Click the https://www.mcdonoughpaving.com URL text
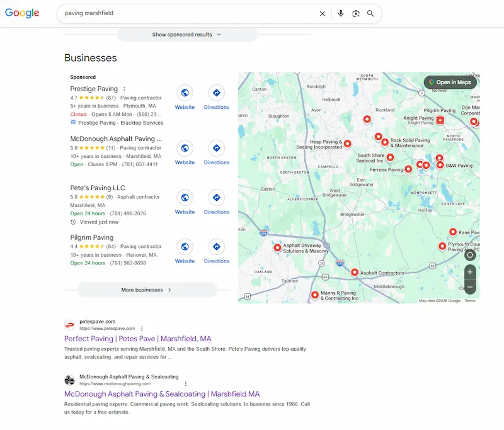 pyautogui.click(x=115, y=384)
